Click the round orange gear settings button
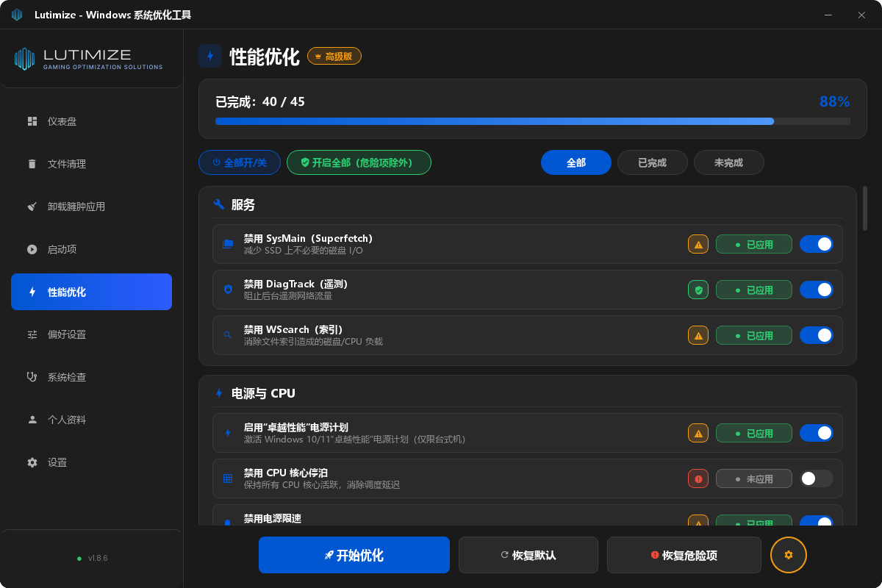 (789, 555)
